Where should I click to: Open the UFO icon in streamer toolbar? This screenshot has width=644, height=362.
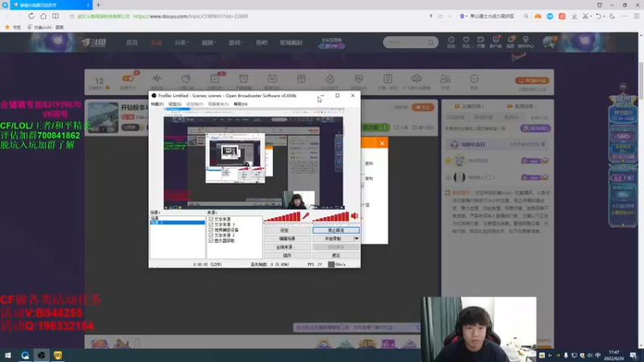pyautogui.click(x=416, y=78)
